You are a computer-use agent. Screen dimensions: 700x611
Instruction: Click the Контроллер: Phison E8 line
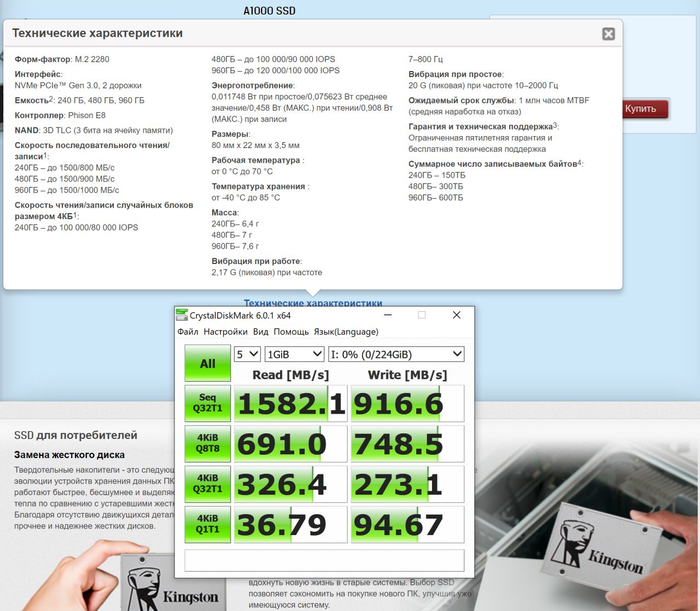tap(60, 115)
